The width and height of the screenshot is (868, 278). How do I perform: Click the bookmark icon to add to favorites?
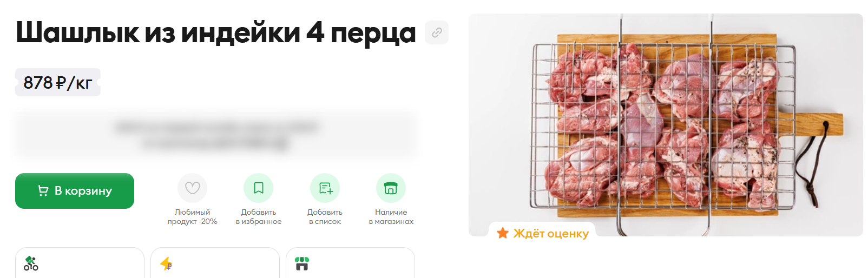click(x=259, y=188)
